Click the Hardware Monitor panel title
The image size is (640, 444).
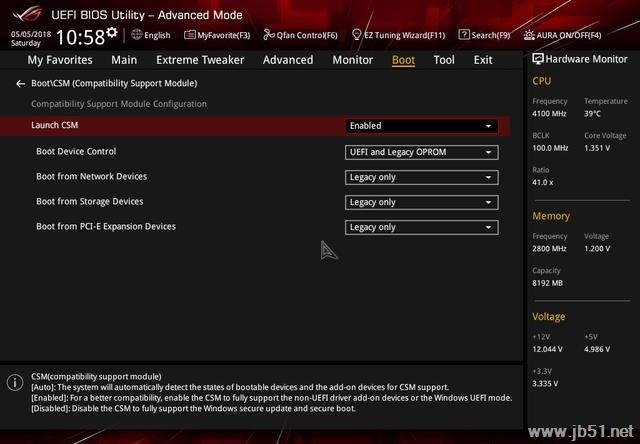(x=587, y=59)
